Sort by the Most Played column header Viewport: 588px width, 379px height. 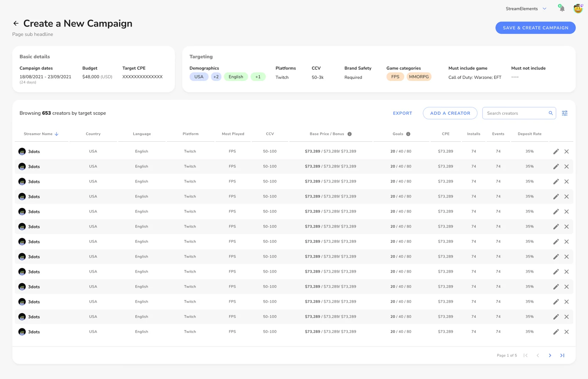(x=233, y=134)
